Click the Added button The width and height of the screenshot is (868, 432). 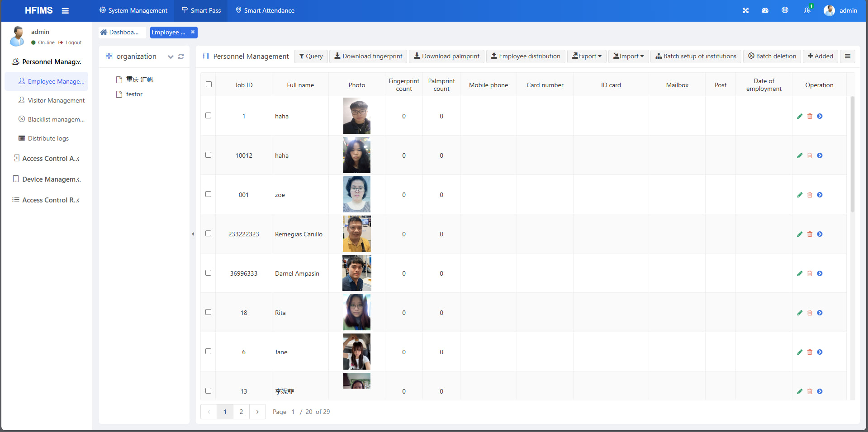click(x=821, y=56)
